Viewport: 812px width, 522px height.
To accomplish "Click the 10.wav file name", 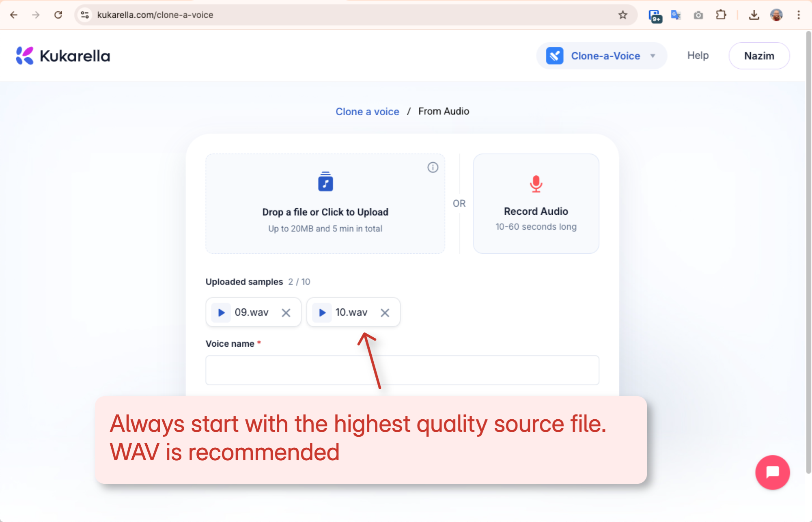I will [x=351, y=312].
